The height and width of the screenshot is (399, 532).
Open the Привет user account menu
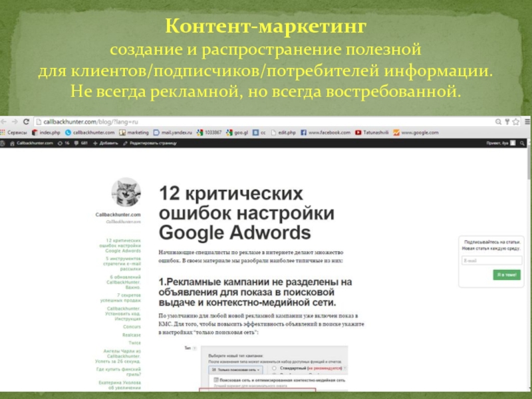501,143
